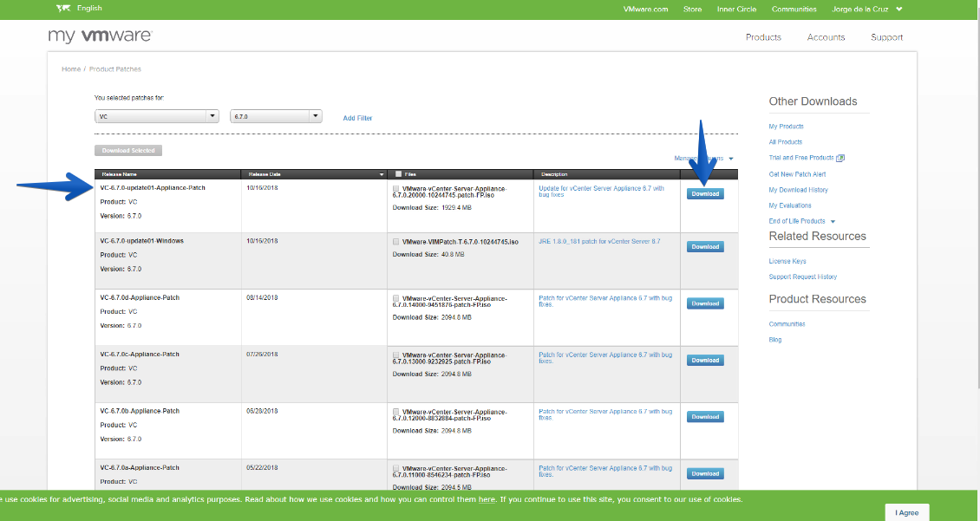Check the 6.7.0.14000-9451876 patch ISO file
The image size is (980, 521).
[x=395, y=298]
